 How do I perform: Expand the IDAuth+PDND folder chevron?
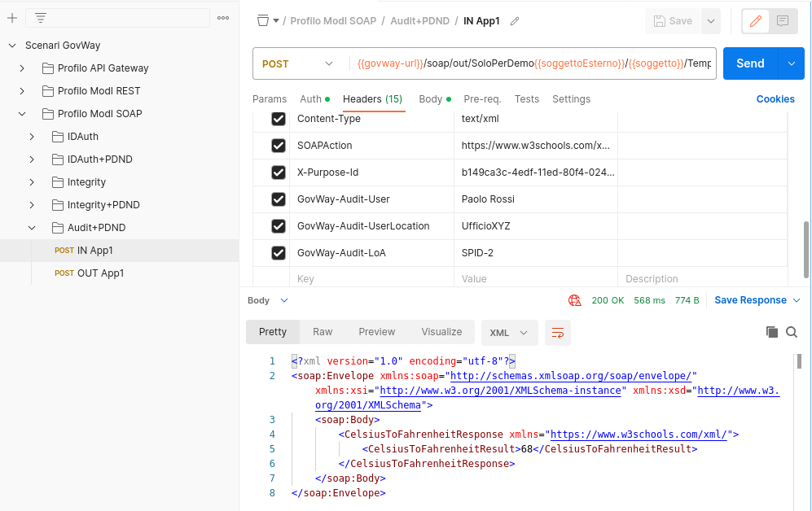(x=32, y=159)
